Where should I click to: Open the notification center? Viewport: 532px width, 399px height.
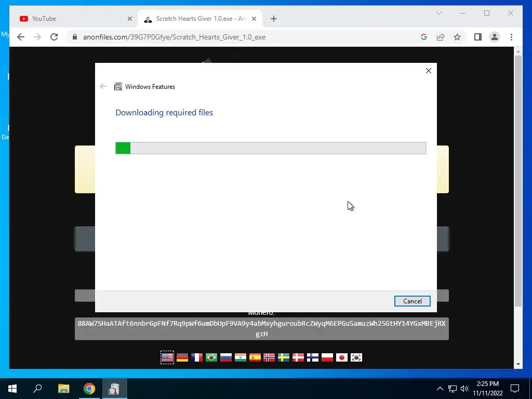tap(515, 389)
